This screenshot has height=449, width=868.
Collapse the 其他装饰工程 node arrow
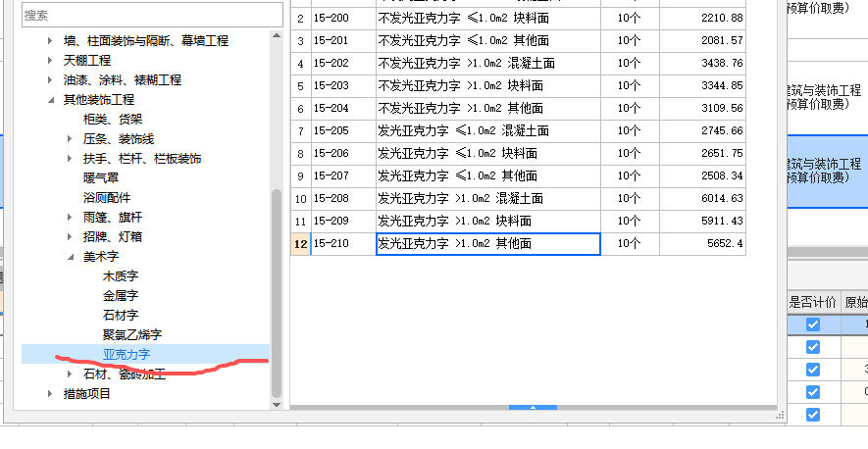(50, 100)
